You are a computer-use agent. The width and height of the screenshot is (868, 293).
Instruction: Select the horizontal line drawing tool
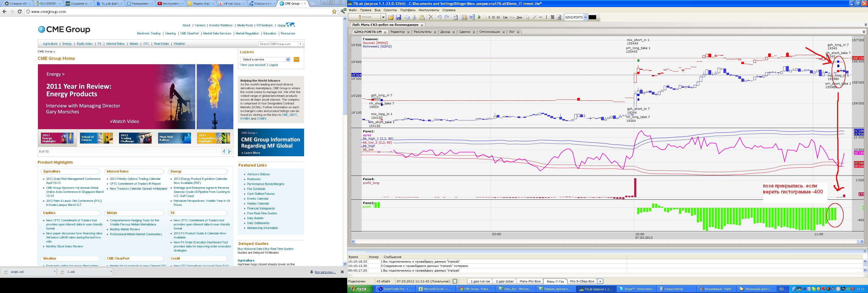[541, 17]
